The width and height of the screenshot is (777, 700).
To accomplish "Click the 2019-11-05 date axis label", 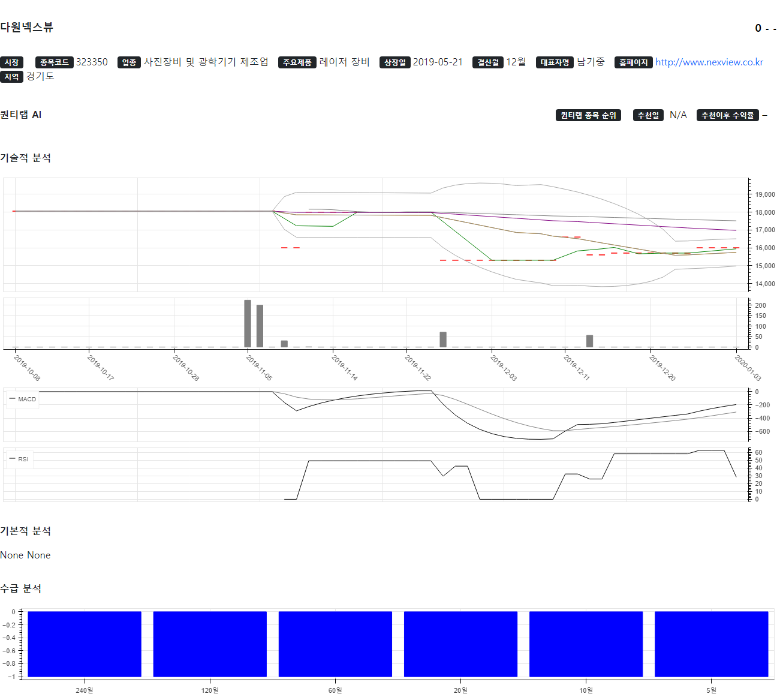I will point(259,367).
